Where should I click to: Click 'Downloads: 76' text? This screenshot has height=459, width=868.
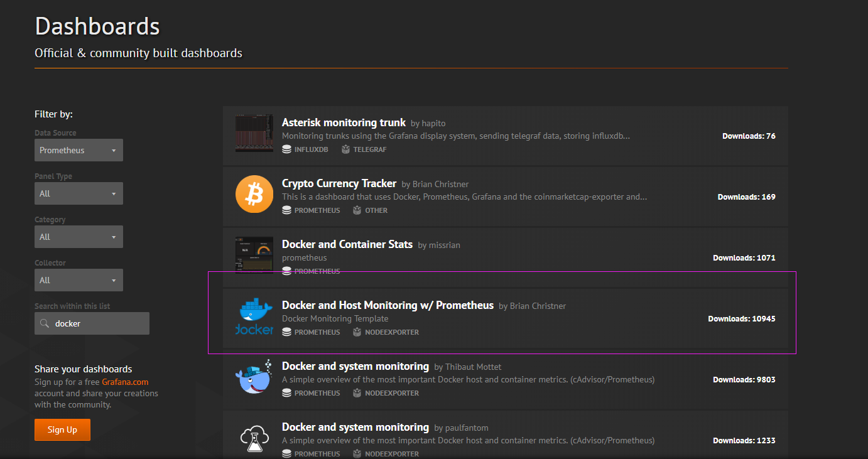tap(749, 136)
